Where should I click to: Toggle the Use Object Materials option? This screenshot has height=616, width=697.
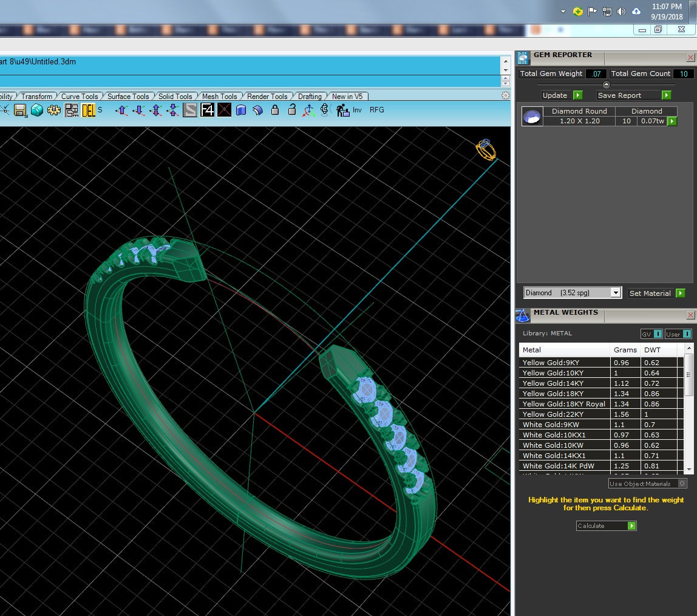[x=648, y=484]
